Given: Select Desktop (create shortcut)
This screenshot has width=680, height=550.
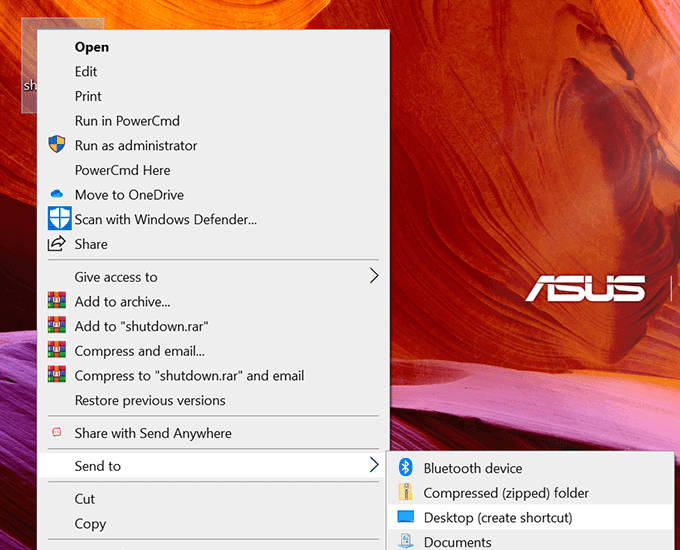Looking at the screenshot, I should tap(530, 517).
